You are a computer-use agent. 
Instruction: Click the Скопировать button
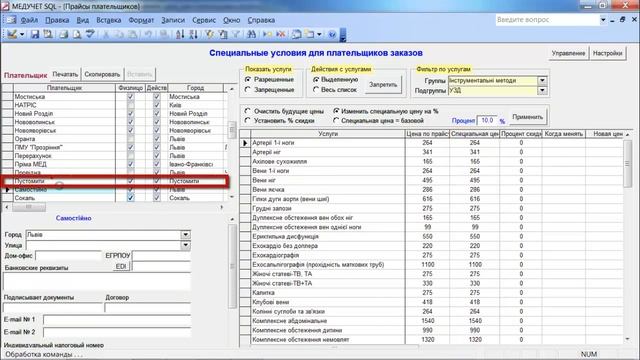click(102, 74)
